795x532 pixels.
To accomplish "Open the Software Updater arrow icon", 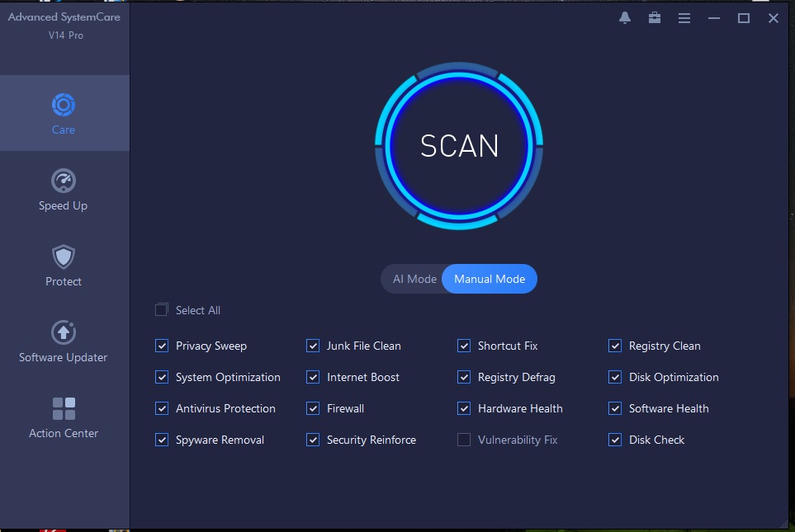I will [x=64, y=333].
